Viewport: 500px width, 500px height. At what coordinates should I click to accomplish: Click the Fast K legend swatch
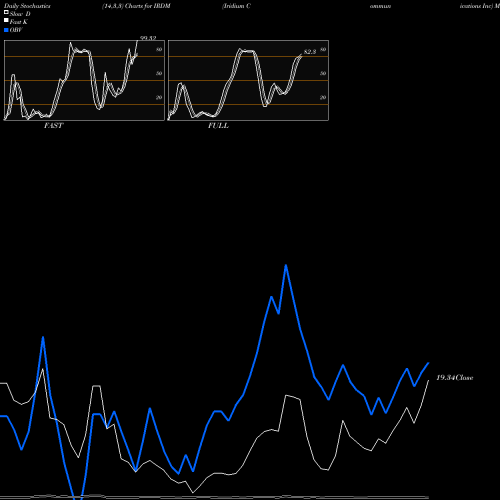6,20
